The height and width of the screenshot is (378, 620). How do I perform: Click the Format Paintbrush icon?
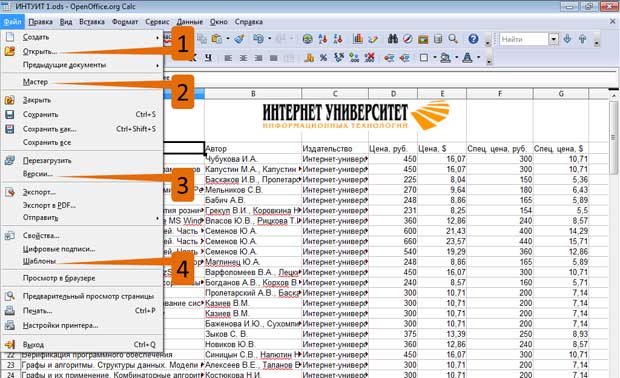click(x=239, y=39)
